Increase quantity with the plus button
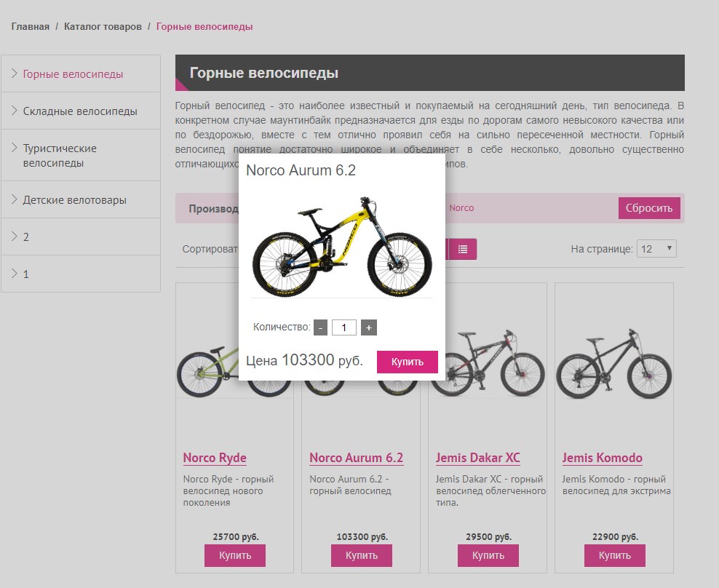Viewport: 719px width, 588px height. pos(369,327)
